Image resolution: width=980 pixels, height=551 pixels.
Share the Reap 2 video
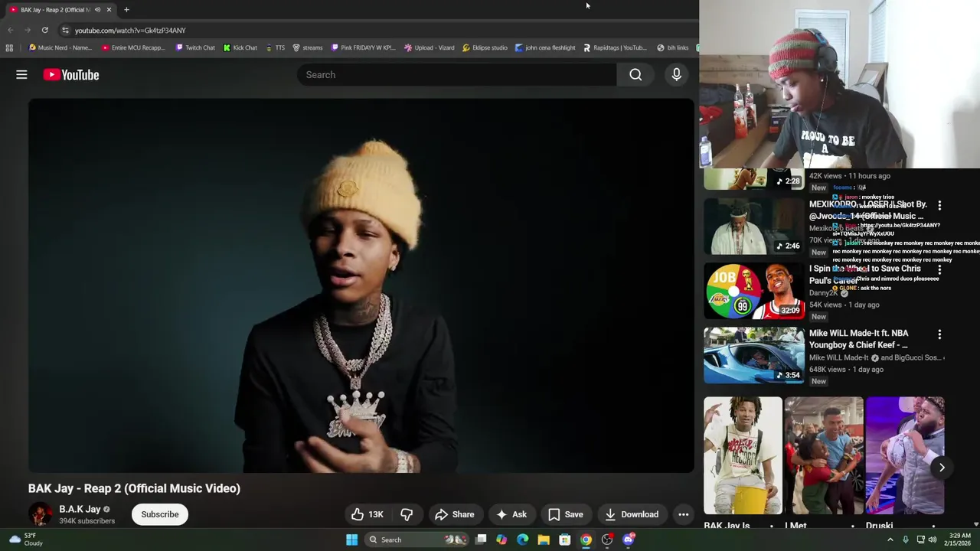point(454,514)
